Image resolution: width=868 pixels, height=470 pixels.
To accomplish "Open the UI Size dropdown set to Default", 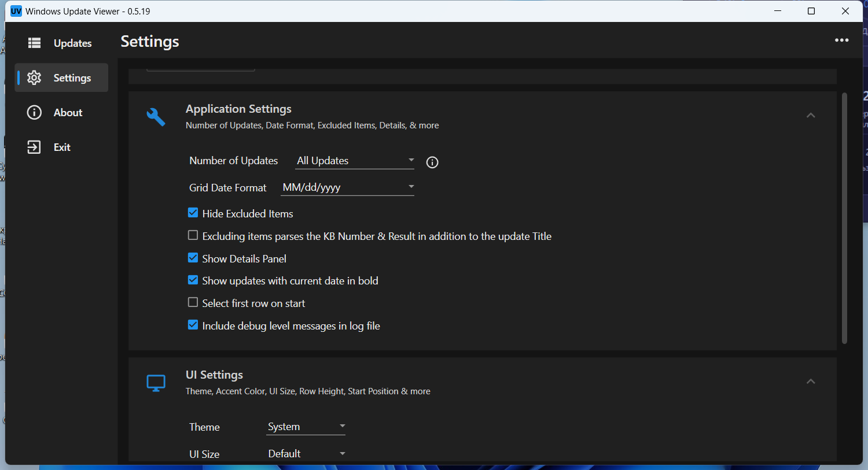I will (306, 454).
